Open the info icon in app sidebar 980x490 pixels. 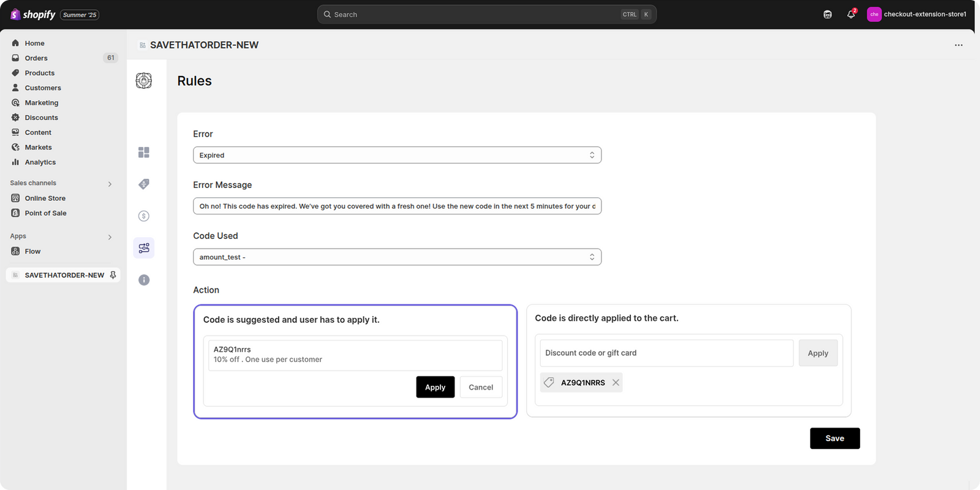[144, 280]
